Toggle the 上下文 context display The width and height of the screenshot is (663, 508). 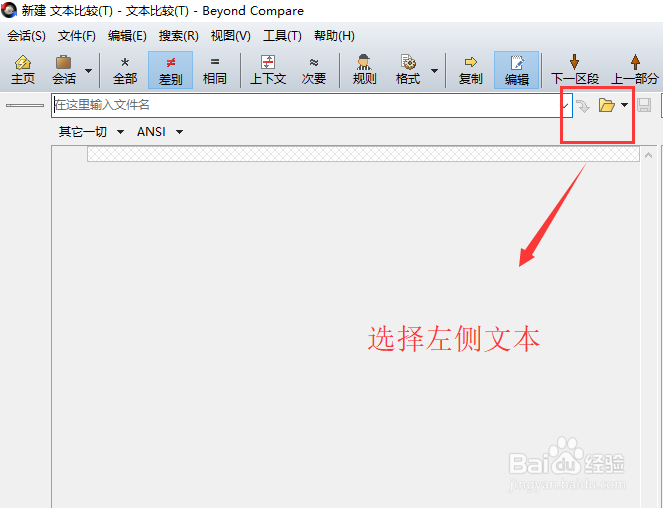coord(268,70)
